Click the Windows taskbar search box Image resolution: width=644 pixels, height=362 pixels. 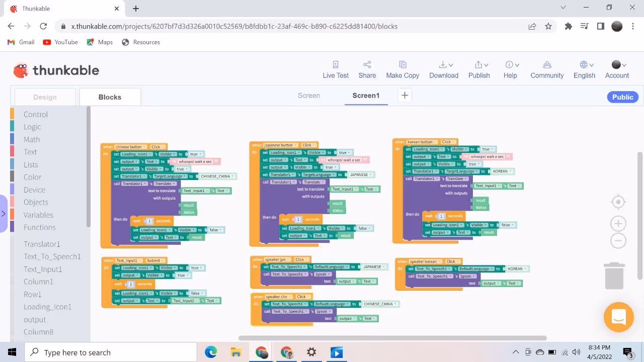(x=111, y=352)
